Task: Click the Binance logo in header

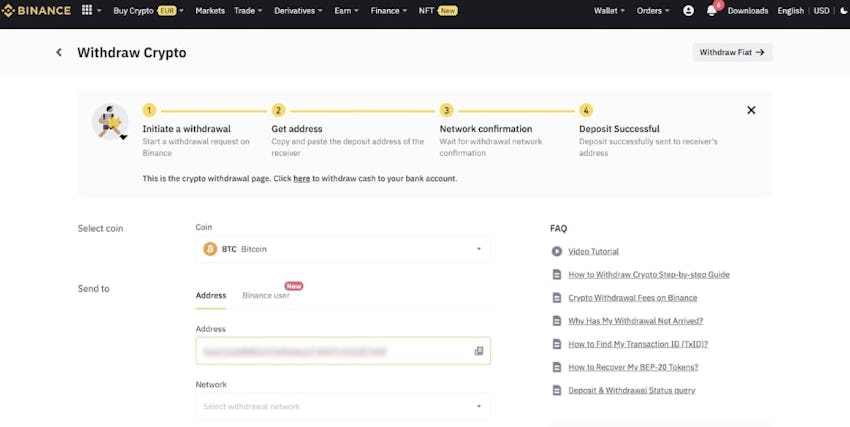Action: pos(38,11)
